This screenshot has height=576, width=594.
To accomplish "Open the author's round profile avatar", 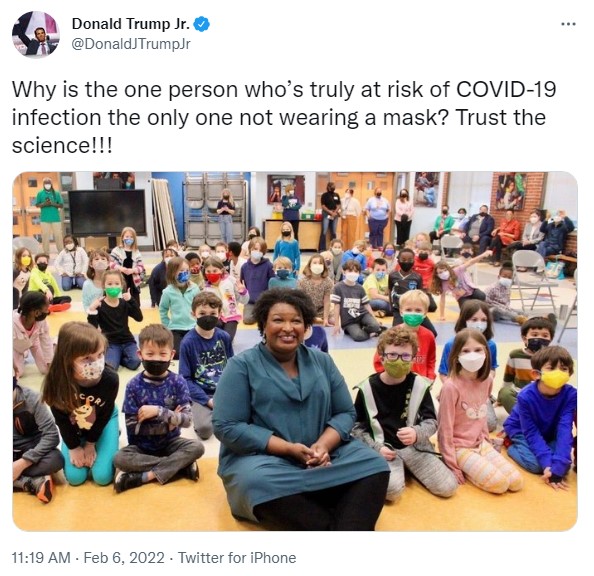I will pos(35,34).
